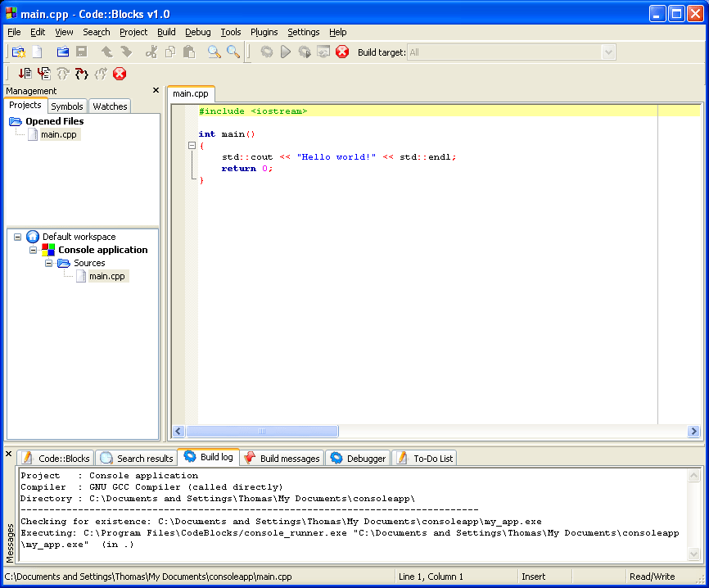Open the Build target dropdown
709x588 pixels.
click(608, 51)
